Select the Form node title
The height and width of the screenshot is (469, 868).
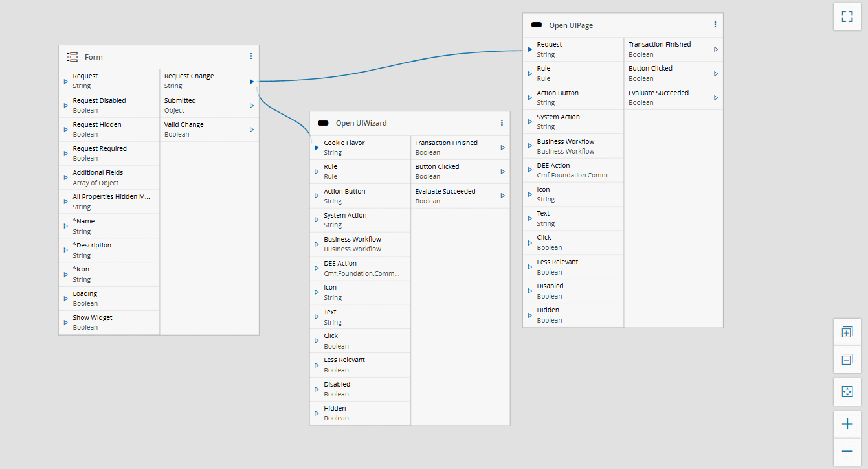[x=94, y=57]
